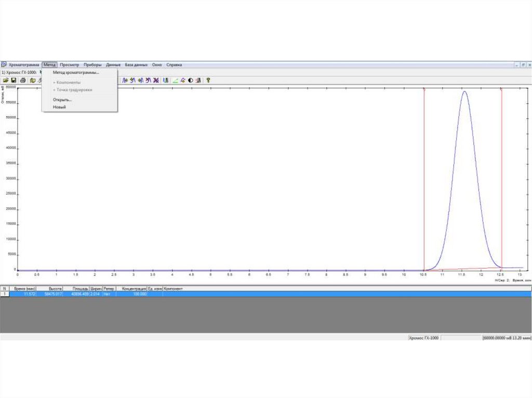The height and width of the screenshot is (398, 532).
Task: Choose 'Метод хроматограммы...' from the open menu
Action: (x=76, y=73)
